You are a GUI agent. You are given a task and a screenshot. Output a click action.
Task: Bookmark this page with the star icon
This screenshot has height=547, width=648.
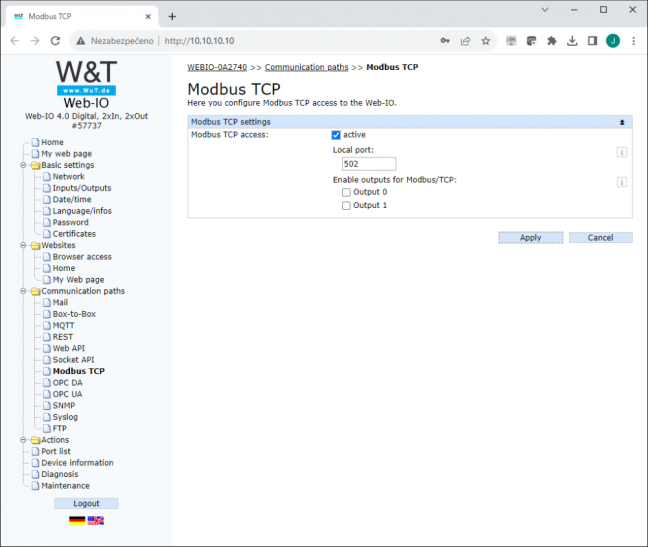(x=486, y=40)
